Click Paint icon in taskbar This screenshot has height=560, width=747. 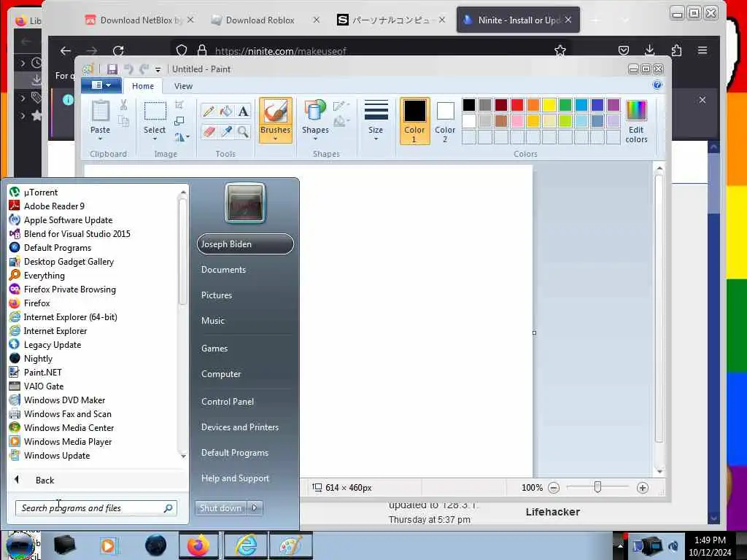[290, 545]
